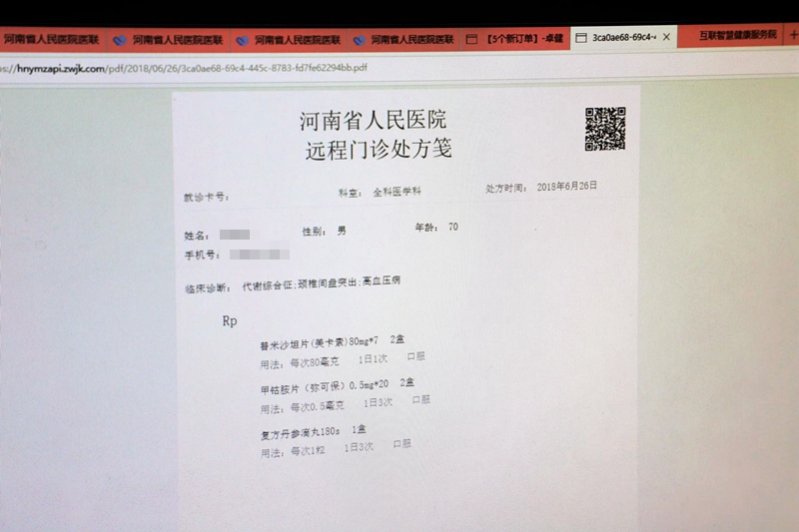Click the Rp marker
Image resolution: width=799 pixels, height=532 pixels.
[x=230, y=320]
